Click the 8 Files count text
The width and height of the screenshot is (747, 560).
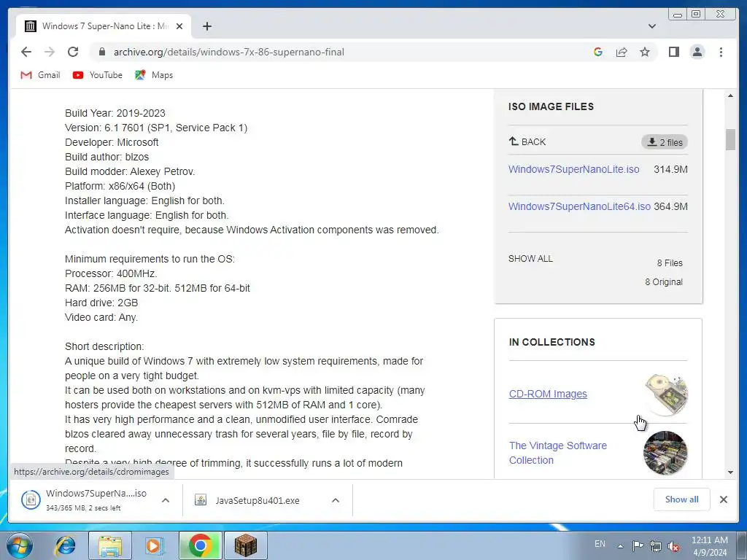pyautogui.click(x=670, y=262)
